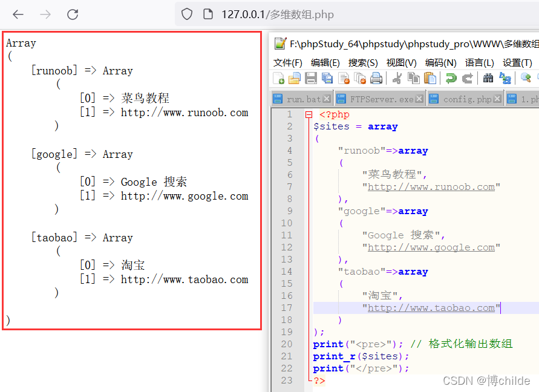Open the http://www.google.com link in the code
The image size is (539, 392).
tap(431, 247)
